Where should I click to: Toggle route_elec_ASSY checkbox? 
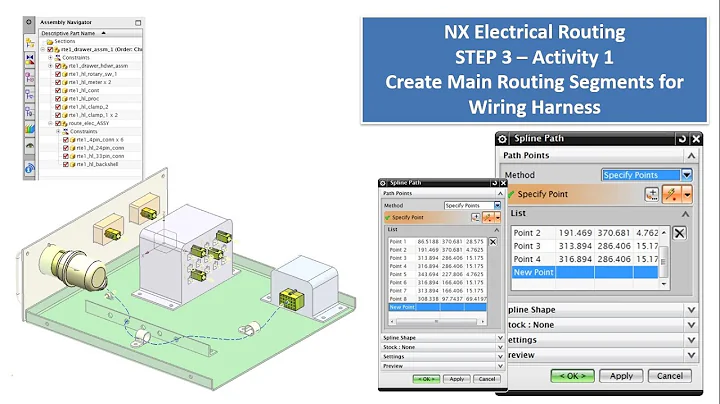point(58,123)
